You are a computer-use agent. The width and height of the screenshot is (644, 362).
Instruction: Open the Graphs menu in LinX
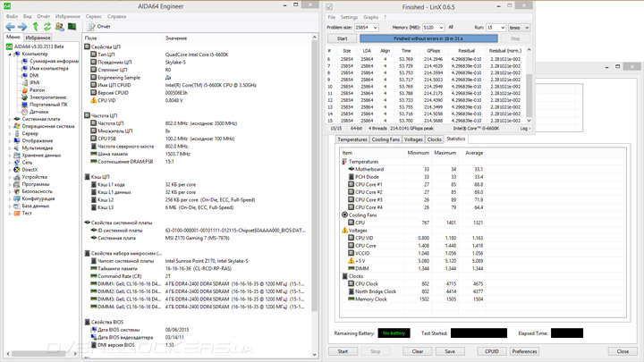(371, 17)
